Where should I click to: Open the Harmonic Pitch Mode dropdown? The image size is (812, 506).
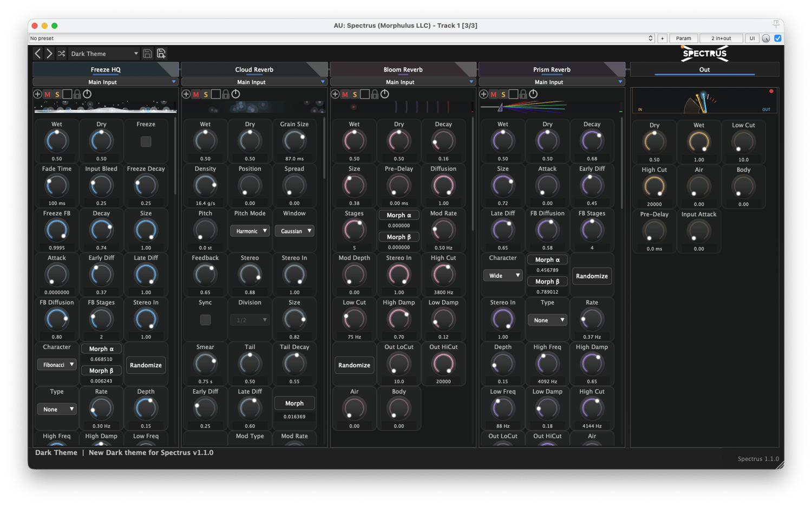pos(250,231)
